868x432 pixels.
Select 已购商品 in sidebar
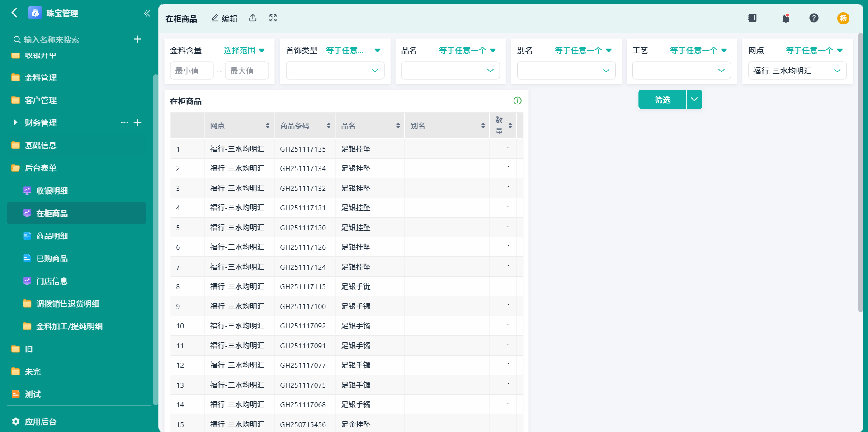pyautogui.click(x=76, y=258)
